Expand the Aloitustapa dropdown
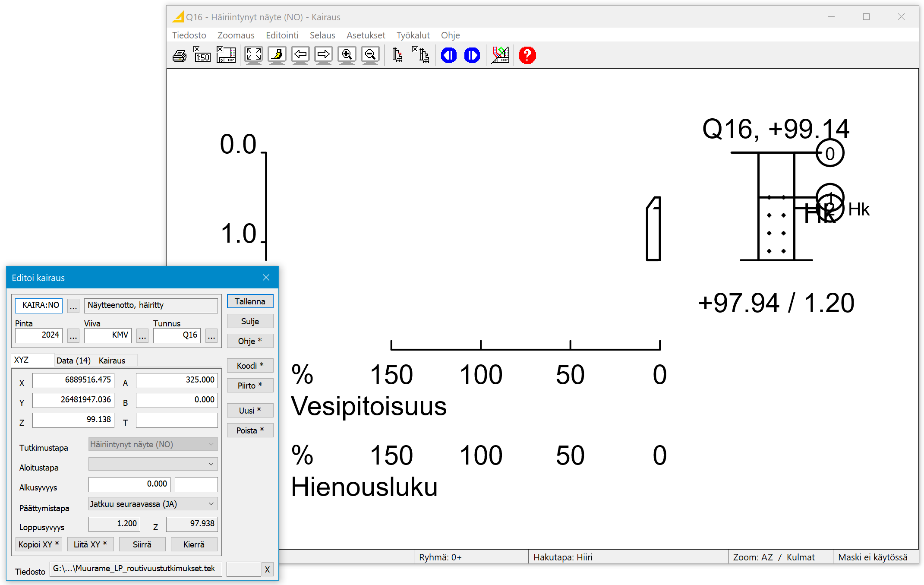The width and height of the screenshot is (924, 585). coord(211,464)
